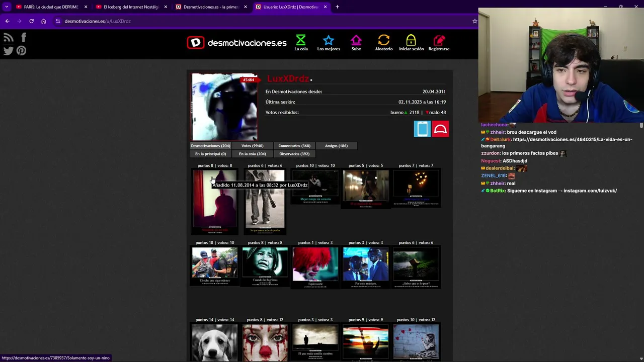
Task: Close the El Iceberg del Internet tab
Action: [166, 7]
